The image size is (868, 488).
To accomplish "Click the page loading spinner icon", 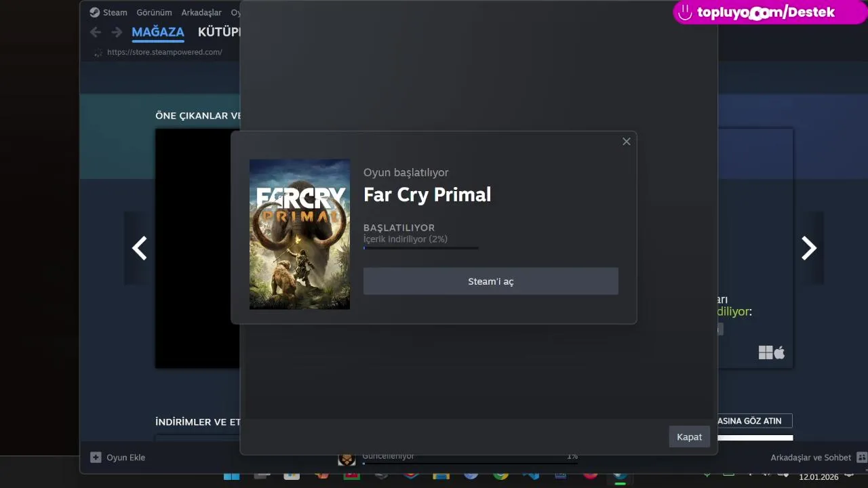I will (98, 52).
